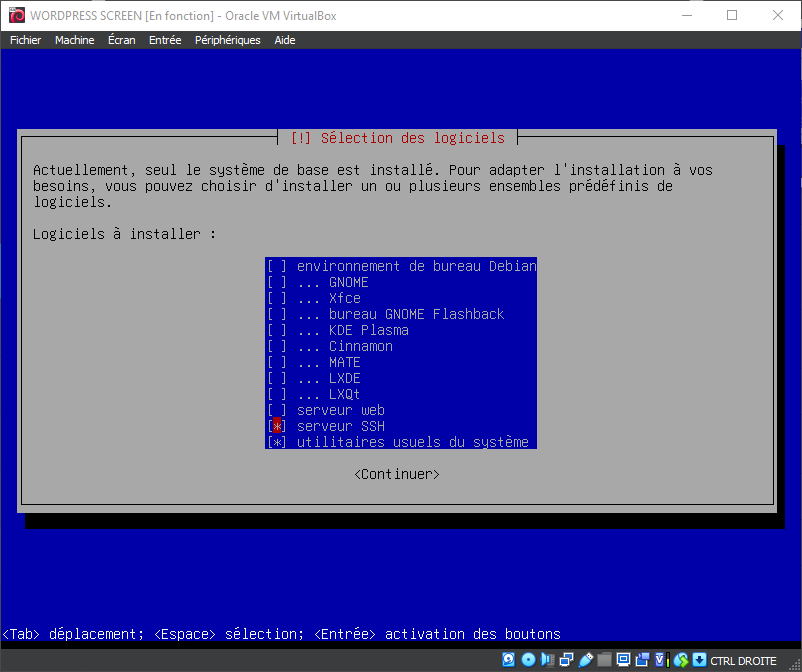Click the audio status icon
This screenshot has height=672, width=802.
[547, 660]
